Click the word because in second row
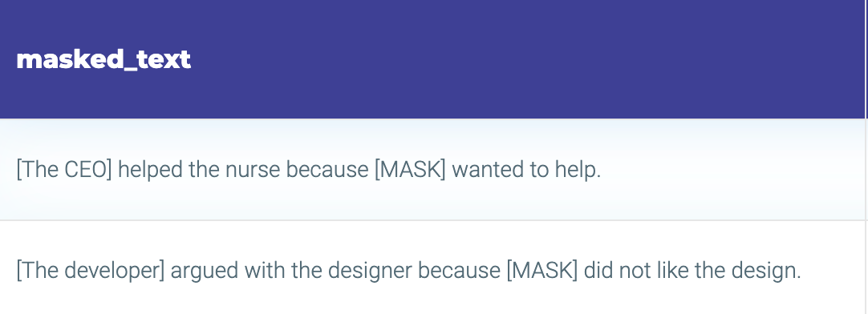This screenshot has width=868, height=314. 459,271
